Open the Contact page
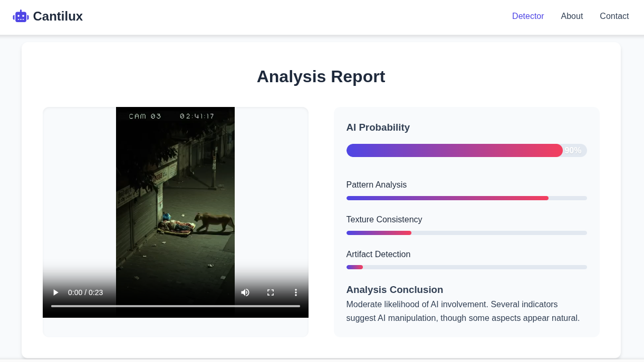Screen dimensions: 644x362 [614, 16]
